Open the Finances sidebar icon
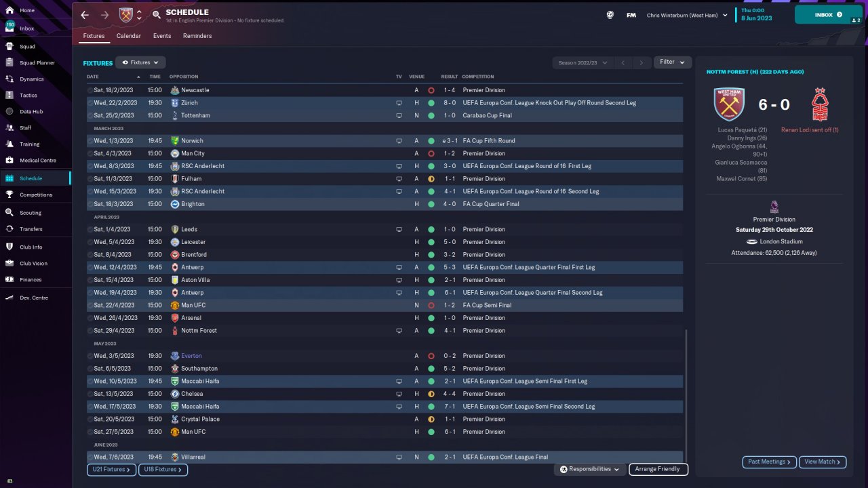This screenshot has width=868, height=488. [9, 280]
